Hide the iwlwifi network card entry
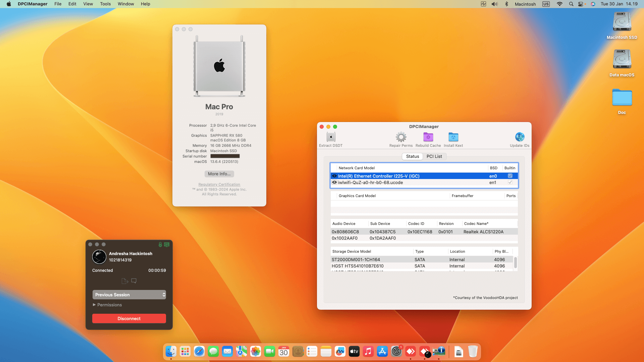Image resolution: width=644 pixels, height=362 pixels. click(334, 182)
